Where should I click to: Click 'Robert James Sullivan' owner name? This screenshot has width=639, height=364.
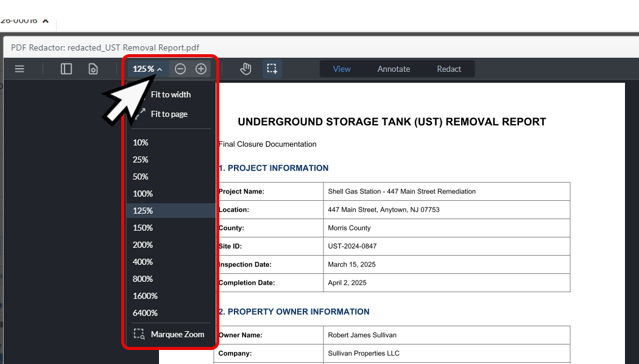[362, 335]
